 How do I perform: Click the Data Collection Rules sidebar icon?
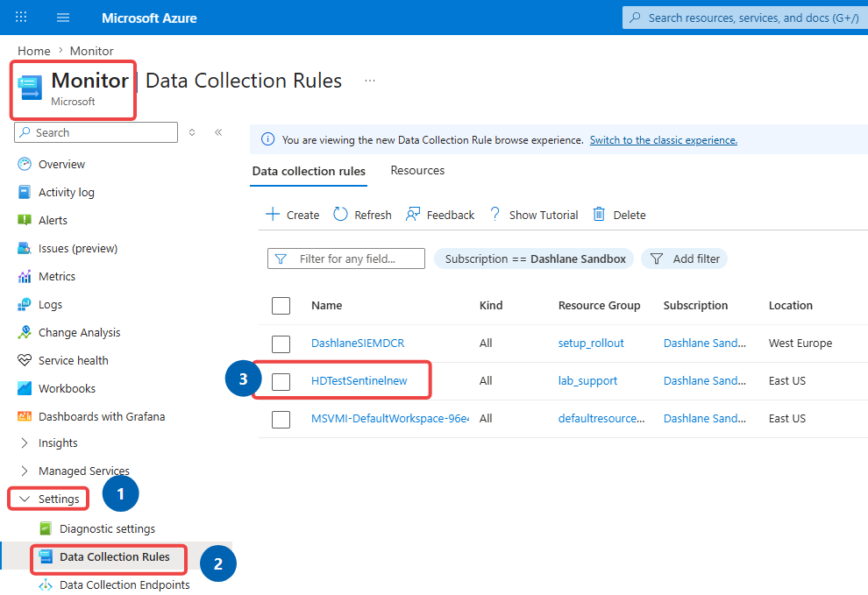46,556
